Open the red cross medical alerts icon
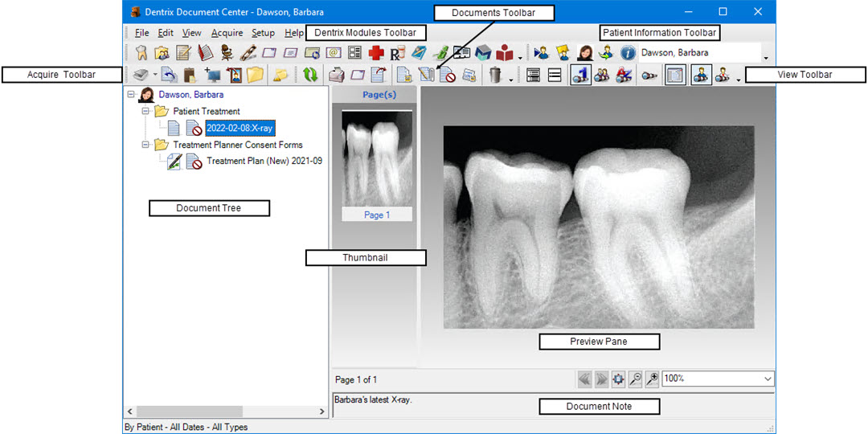 [x=375, y=54]
